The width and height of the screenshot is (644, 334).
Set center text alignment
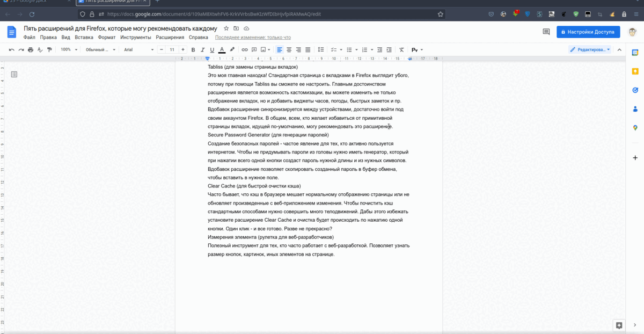[289, 49]
